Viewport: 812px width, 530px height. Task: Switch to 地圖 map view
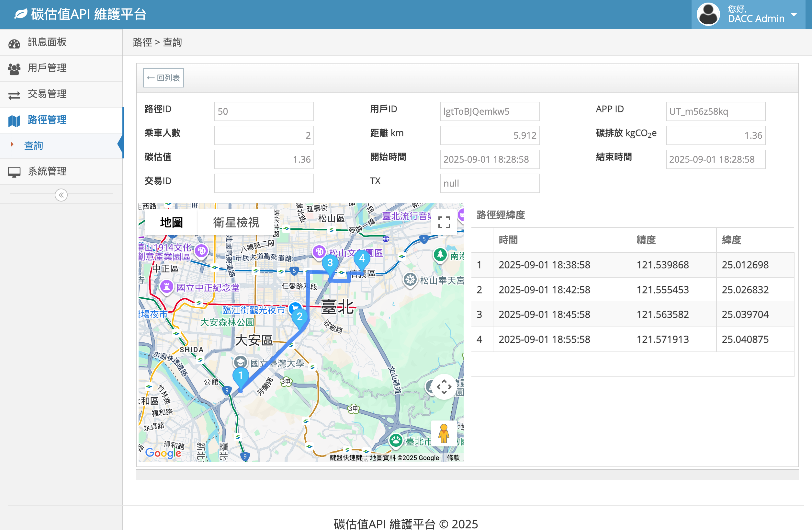pyautogui.click(x=171, y=222)
